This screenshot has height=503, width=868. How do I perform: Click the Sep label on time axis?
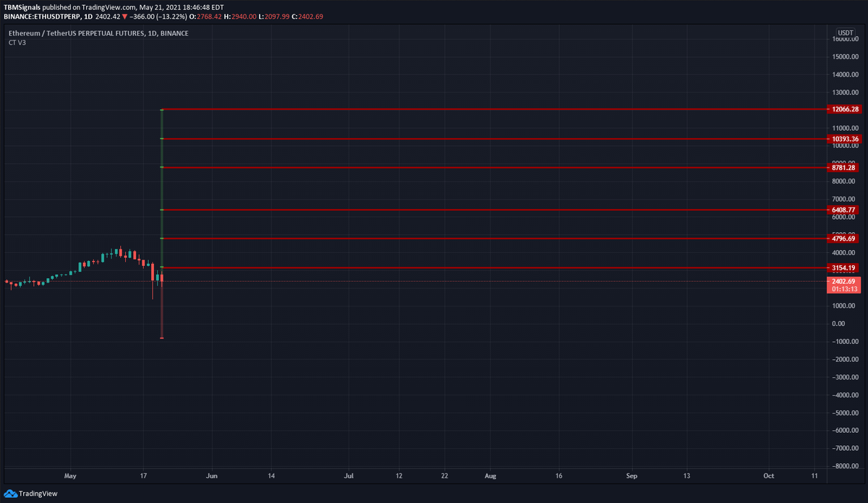(631, 476)
